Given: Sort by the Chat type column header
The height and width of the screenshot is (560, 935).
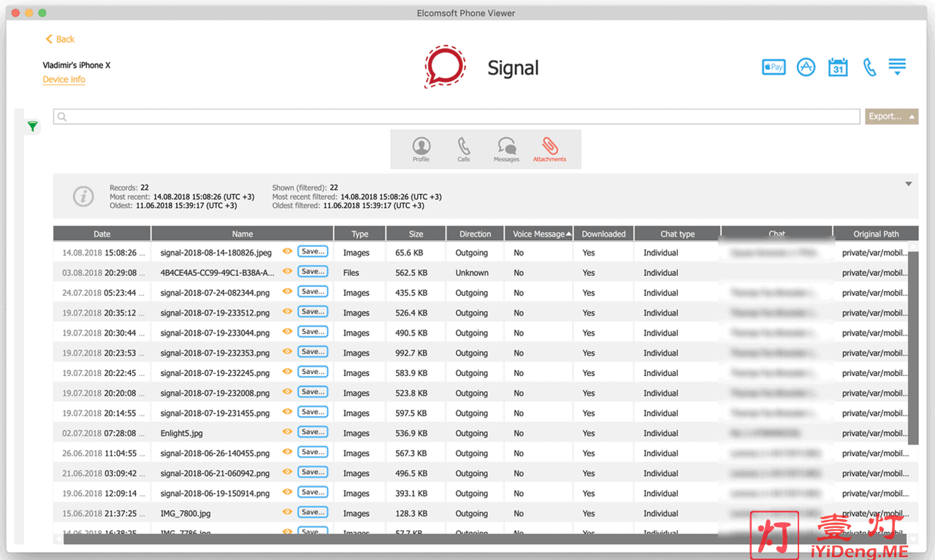Looking at the screenshot, I should point(678,234).
